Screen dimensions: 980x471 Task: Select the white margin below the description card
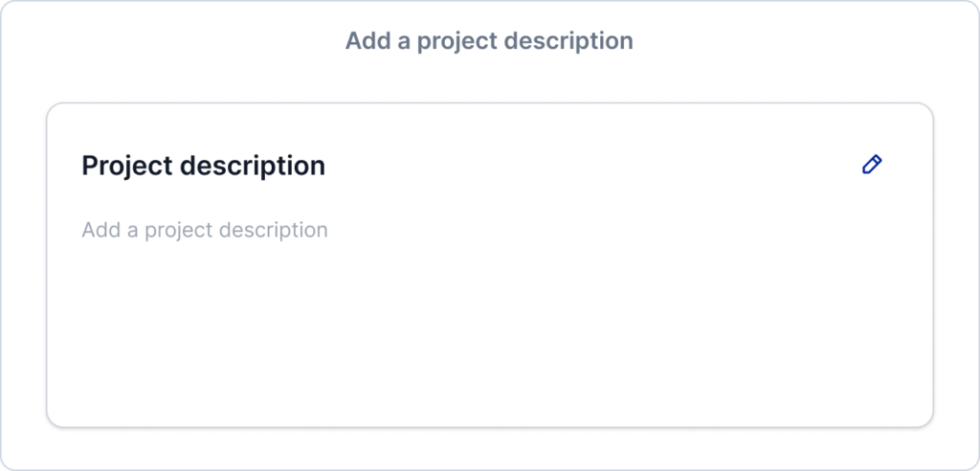[490, 448]
